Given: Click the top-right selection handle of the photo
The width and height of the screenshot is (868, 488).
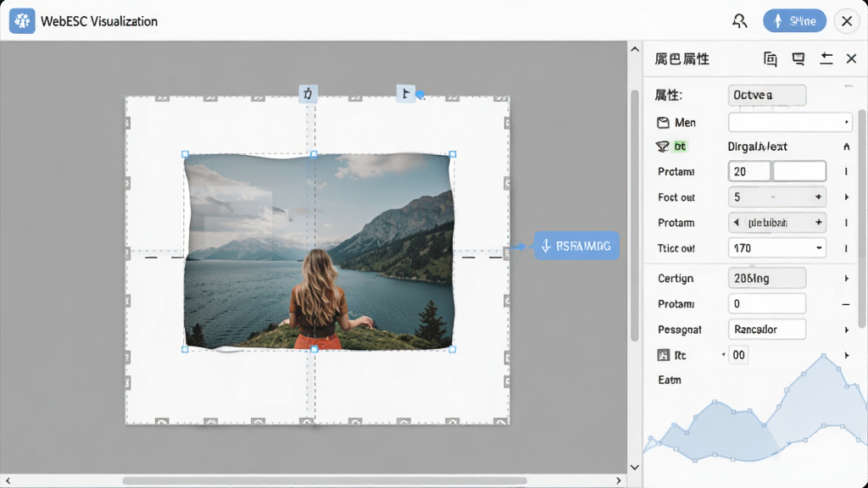Looking at the screenshot, I should [x=453, y=154].
